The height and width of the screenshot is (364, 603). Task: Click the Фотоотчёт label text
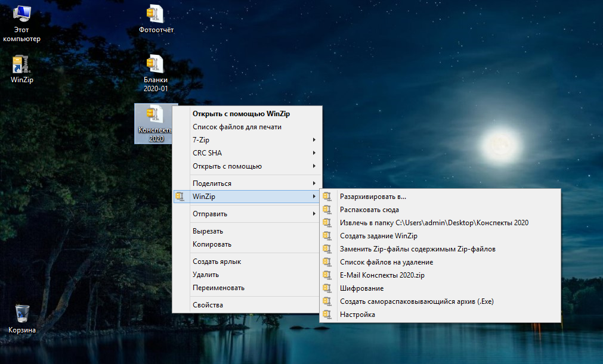[156, 30]
